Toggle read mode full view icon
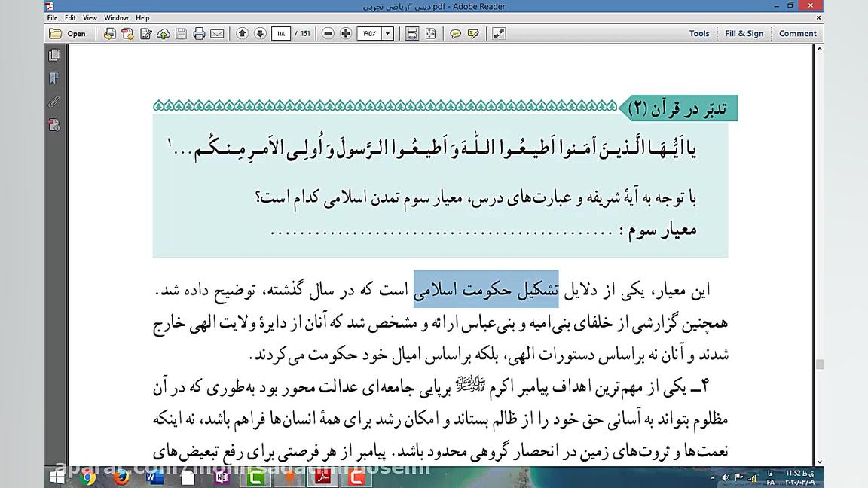This screenshot has height=488, width=868. tap(499, 34)
